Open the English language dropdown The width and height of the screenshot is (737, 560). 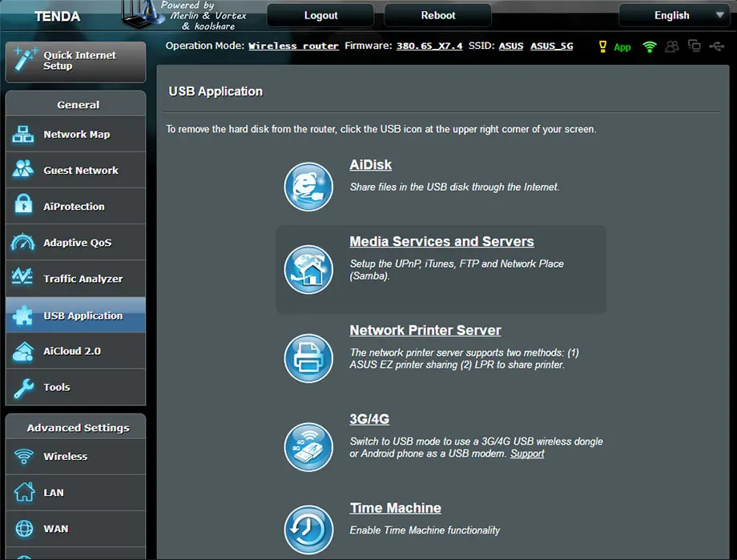[x=678, y=15]
